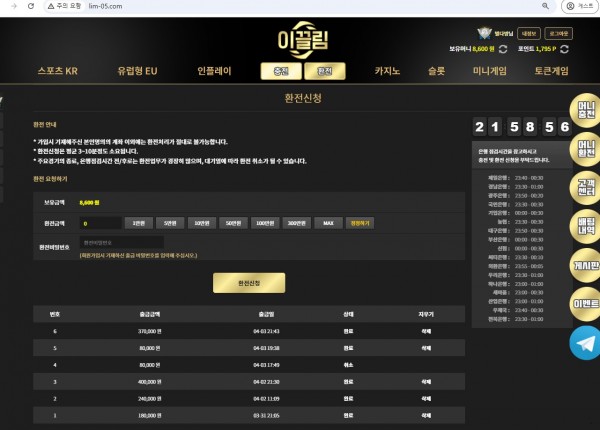The image size is (600, 430).
Task: Open the 게시판 round side button
Action: pyautogui.click(x=585, y=265)
